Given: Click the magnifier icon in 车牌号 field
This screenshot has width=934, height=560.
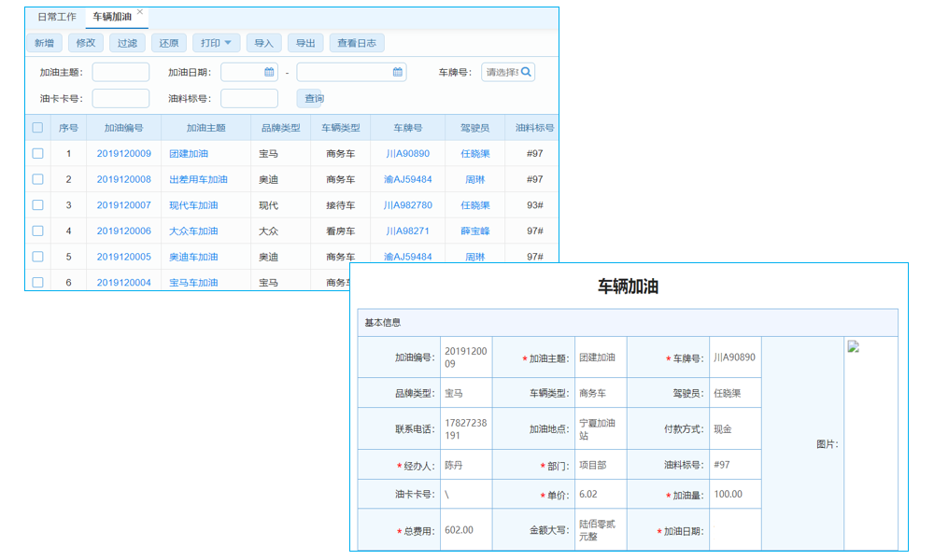Looking at the screenshot, I should 527,71.
